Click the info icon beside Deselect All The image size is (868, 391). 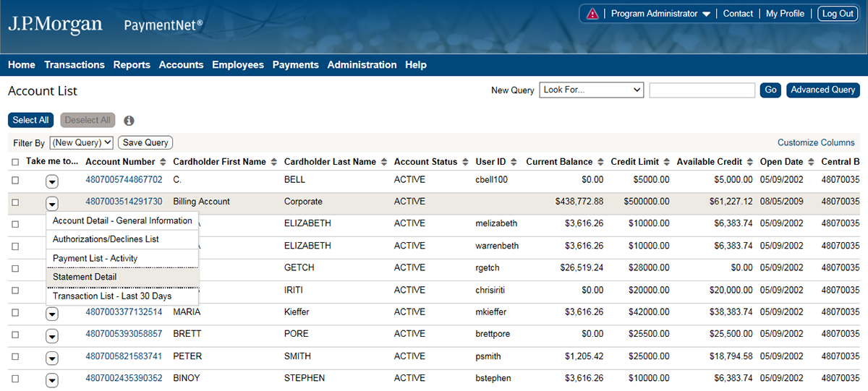(x=129, y=121)
